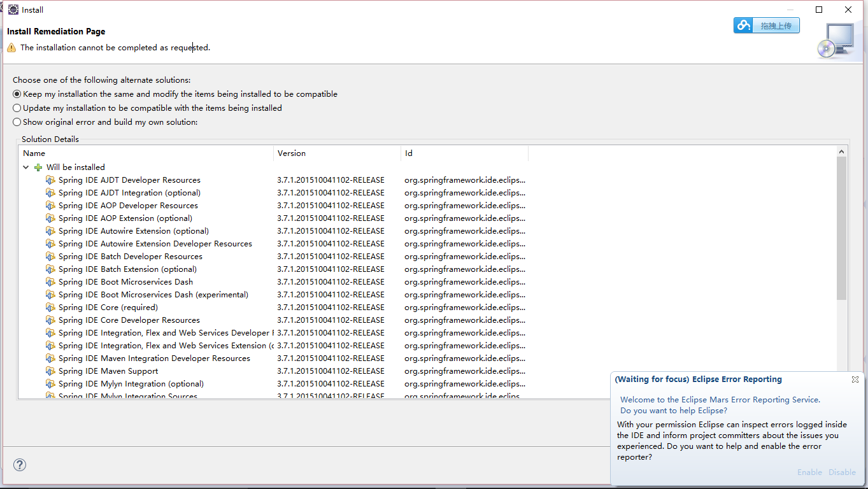Click Enable in the error reporting popup

809,472
